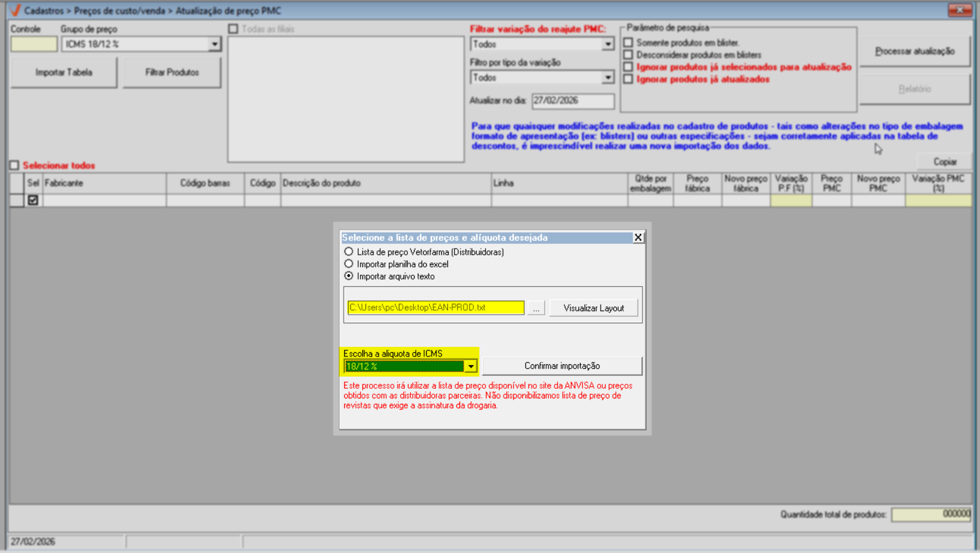980x553 pixels.
Task: Click the Sel column header
Action: [x=33, y=183]
